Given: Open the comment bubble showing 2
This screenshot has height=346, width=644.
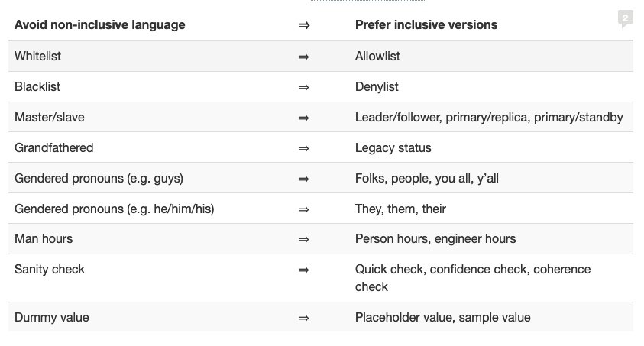Looking at the screenshot, I should 625,19.
